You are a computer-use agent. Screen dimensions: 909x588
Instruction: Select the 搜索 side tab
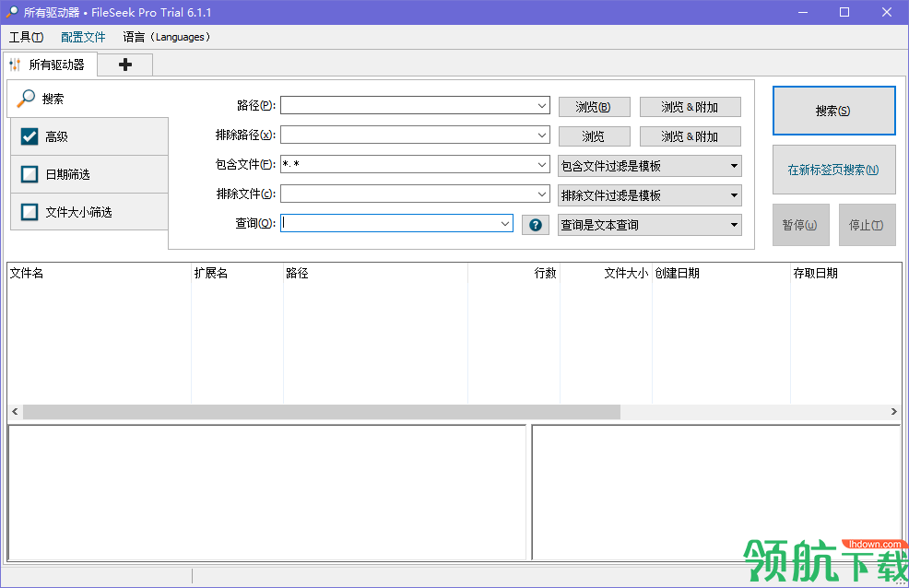(x=89, y=99)
